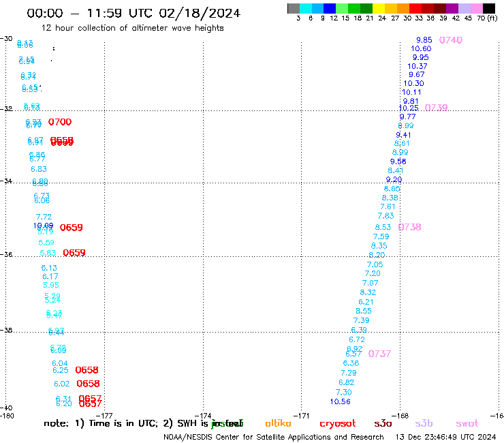Click the '6.13' cryosat wave height
This screenshot has width=504, height=443.
pos(49,268)
